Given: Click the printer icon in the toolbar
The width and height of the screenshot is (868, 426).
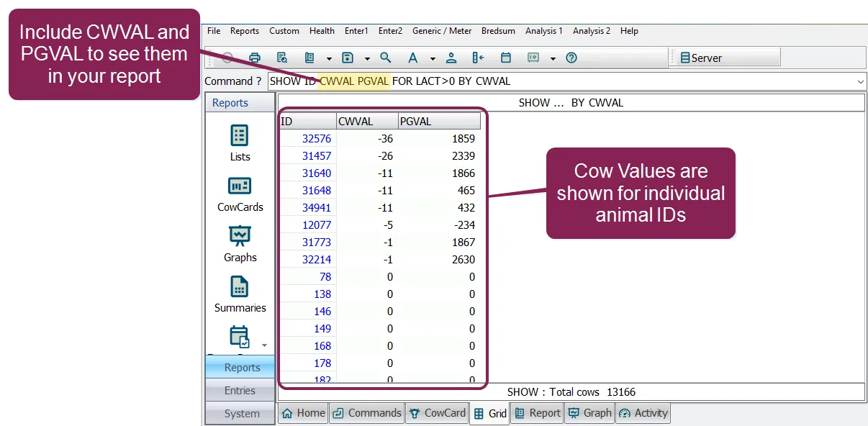Looking at the screenshot, I should pyautogui.click(x=254, y=58).
